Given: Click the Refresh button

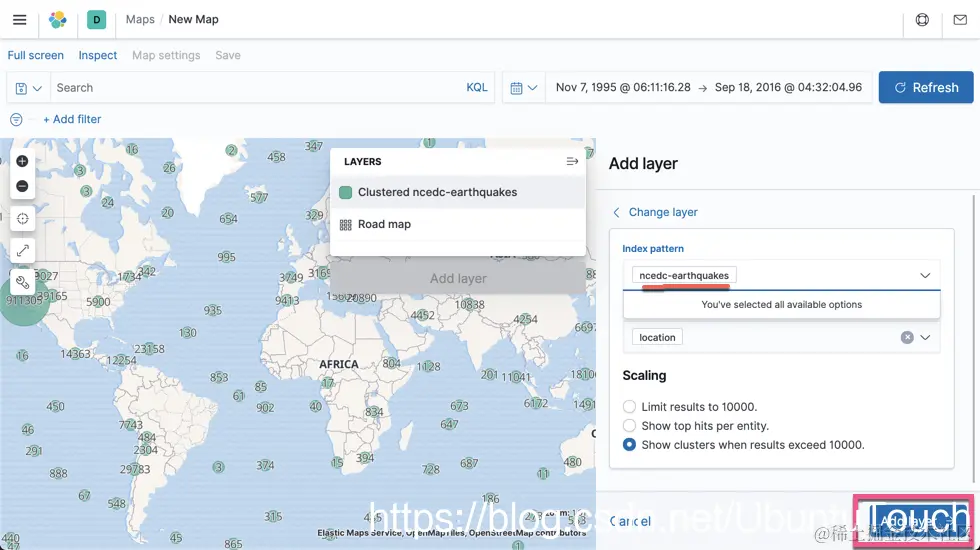Looking at the screenshot, I should [x=926, y=88].
